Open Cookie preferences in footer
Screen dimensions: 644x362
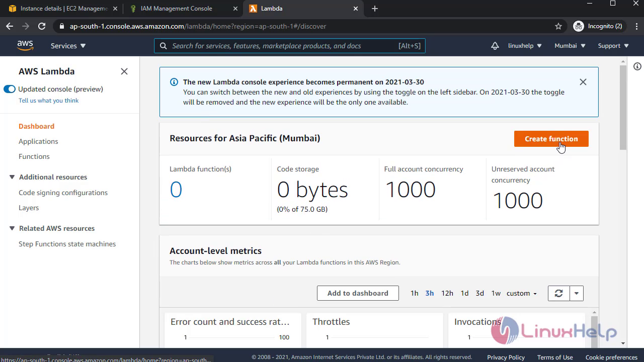(x=611, y=357)
